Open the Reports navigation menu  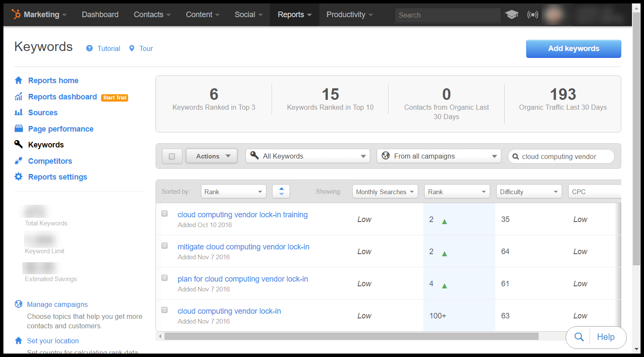pos(295,15)
